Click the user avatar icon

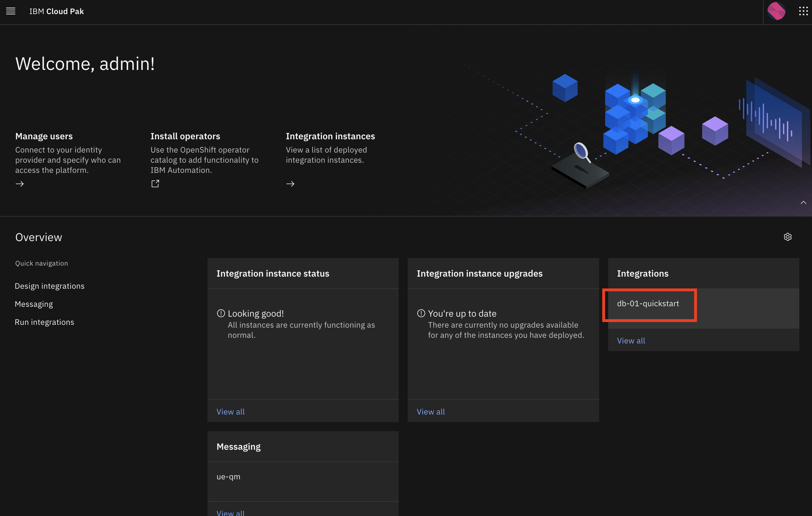click(776, 12)
